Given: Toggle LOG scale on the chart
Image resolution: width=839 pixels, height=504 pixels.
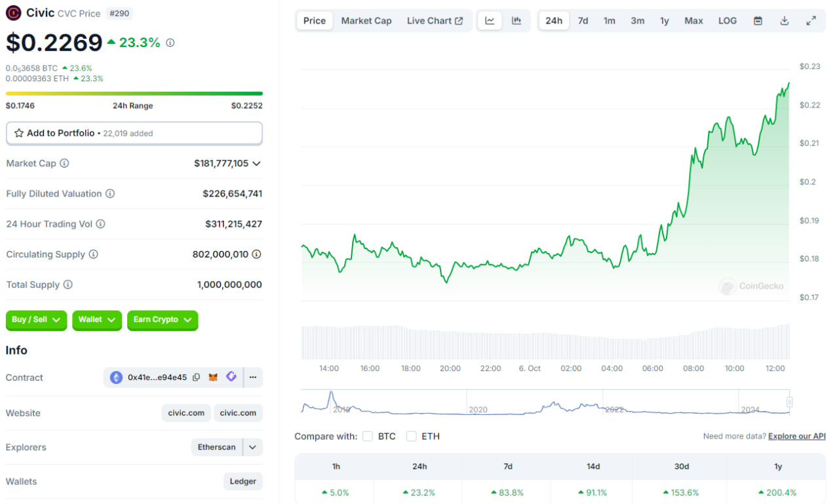Looking at the screenshot, I should click(728, 21).
